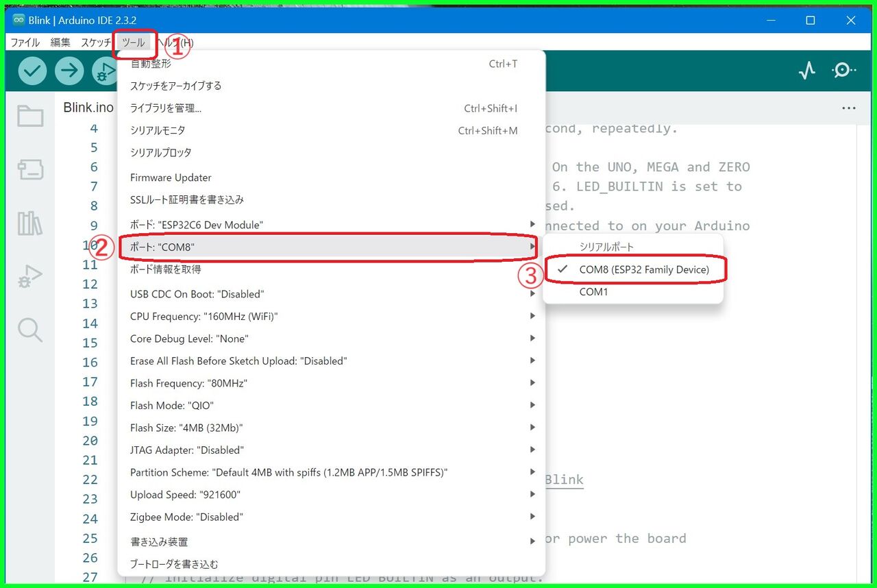Screen dimensions: 877x588
Task: Open the Serial Plotter icon
Action: pos(807,70)
